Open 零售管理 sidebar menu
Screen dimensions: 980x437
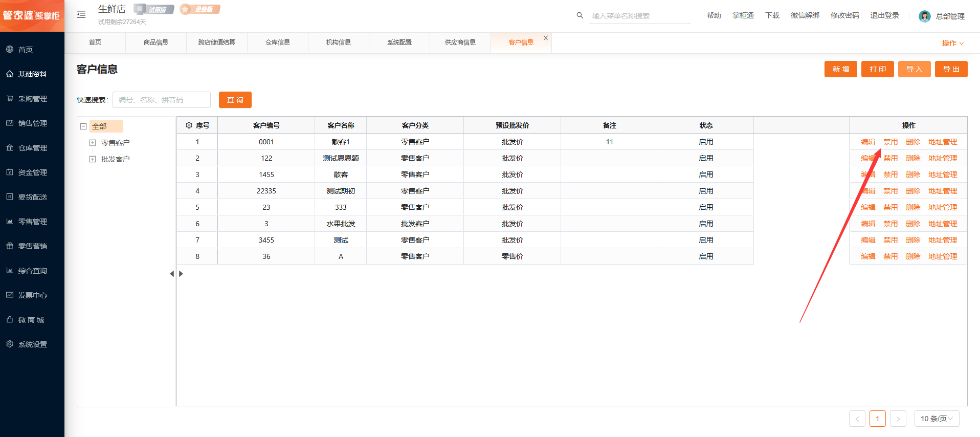tap(32, 222)
